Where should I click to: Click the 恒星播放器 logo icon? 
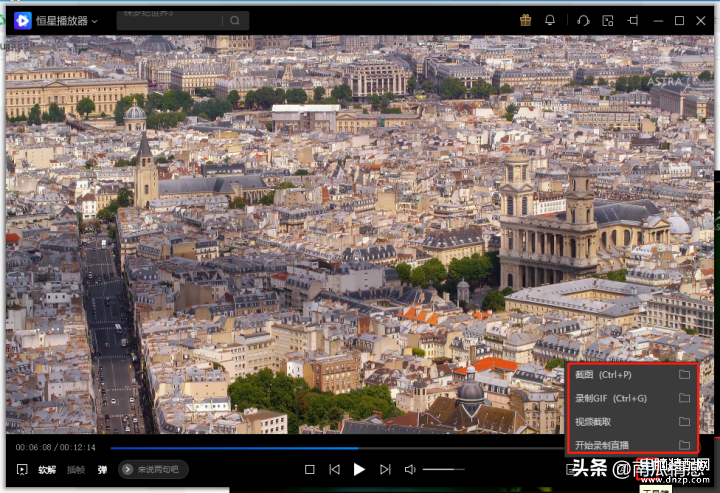22,21
